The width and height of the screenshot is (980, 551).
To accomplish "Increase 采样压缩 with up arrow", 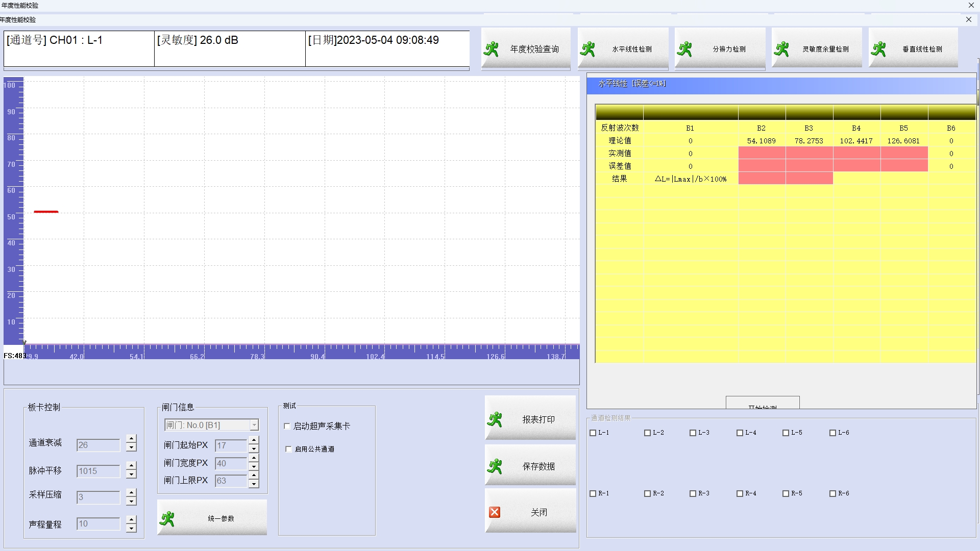I will pyautogui.click(x=131, y=492).
